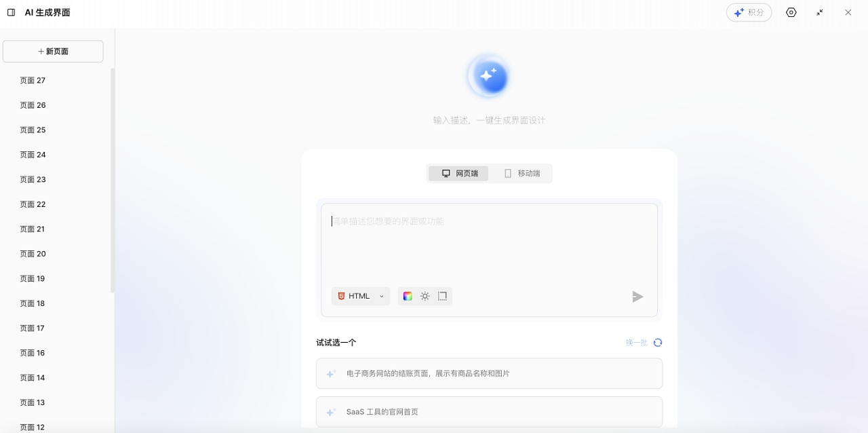The height and width of the screenshot is (433, 868).
Task: Check remaining credits via the 积分 badge
Action: [x=749, y=12]
